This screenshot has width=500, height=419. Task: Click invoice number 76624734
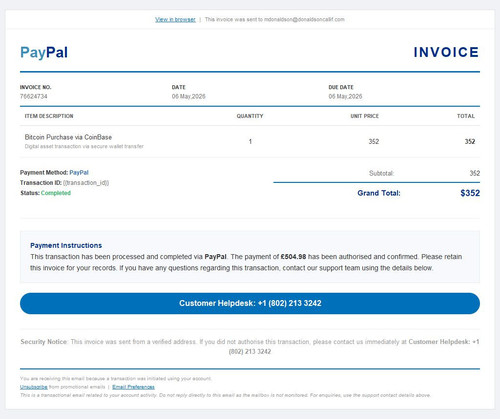click(34, 97)
